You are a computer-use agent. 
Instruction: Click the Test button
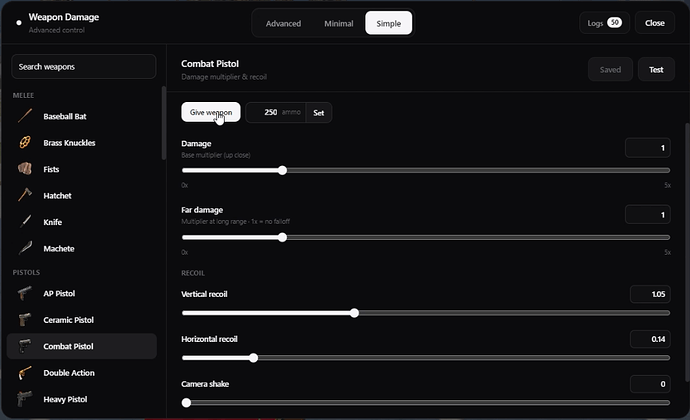[x=656, y=70]
